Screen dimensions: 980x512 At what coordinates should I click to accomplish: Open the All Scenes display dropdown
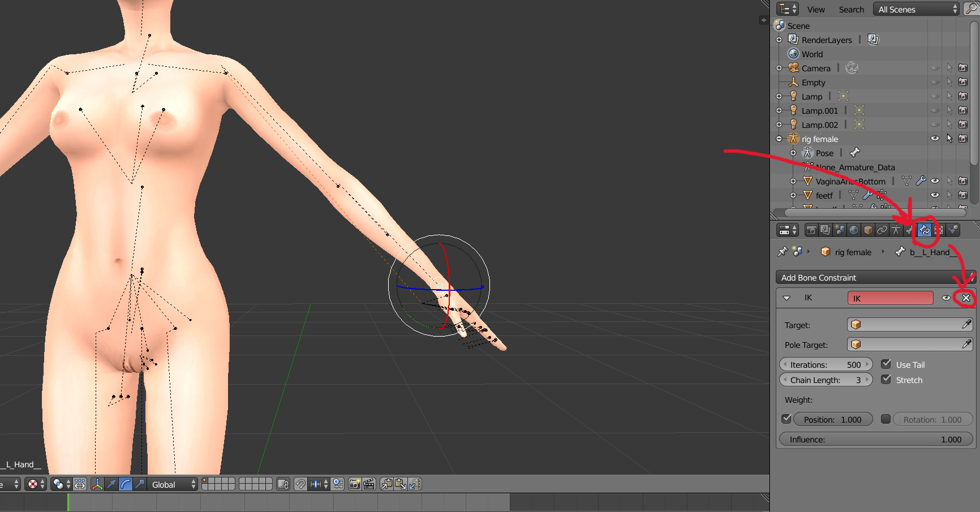[x=916, y=9]
